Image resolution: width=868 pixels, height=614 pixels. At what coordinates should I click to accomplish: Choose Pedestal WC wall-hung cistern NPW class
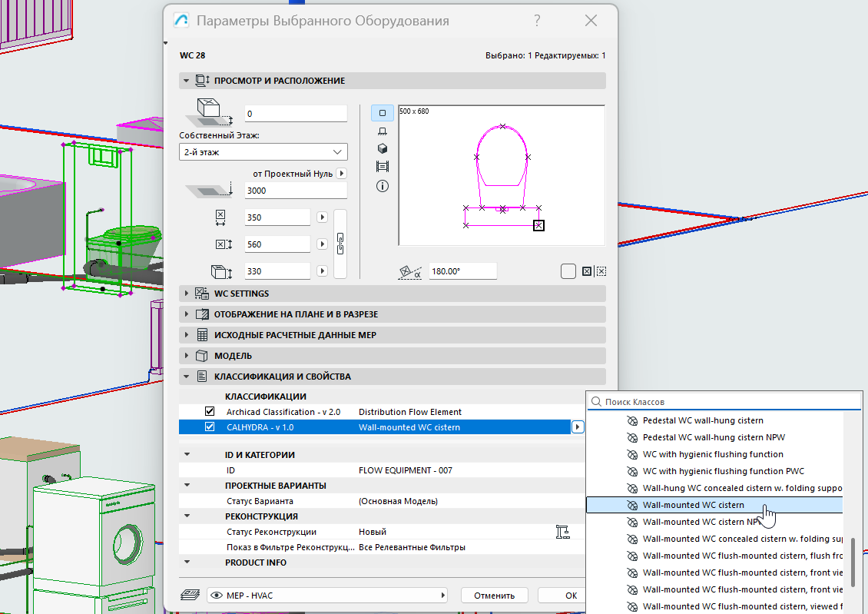point(714,437)
